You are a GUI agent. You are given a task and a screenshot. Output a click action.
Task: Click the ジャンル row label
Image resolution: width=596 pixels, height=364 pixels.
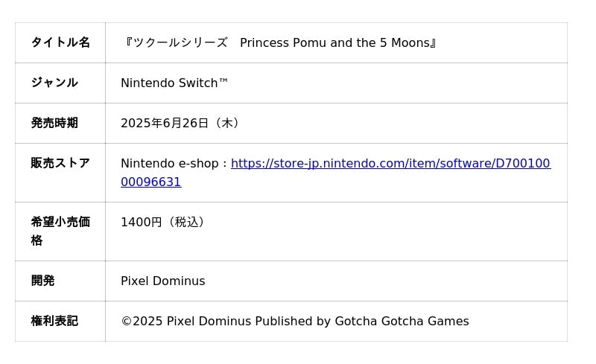[x=54, y=83]
